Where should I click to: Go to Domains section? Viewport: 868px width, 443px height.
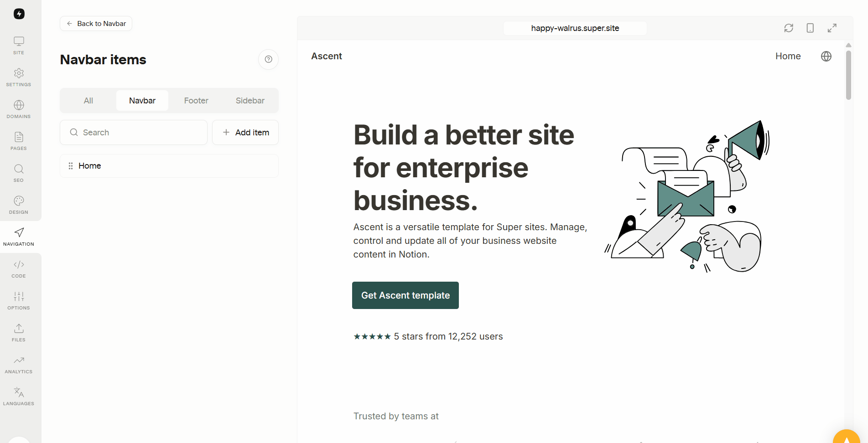point(19,109)
